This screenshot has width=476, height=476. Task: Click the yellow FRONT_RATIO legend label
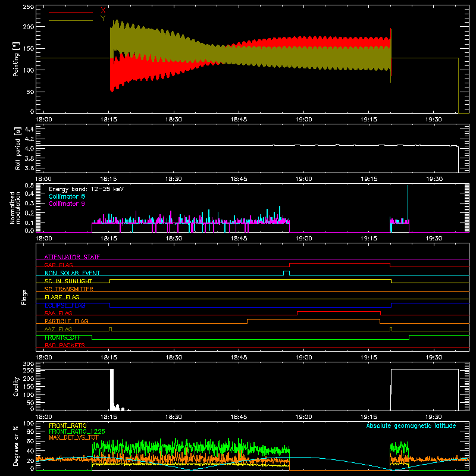coord(68,425)
